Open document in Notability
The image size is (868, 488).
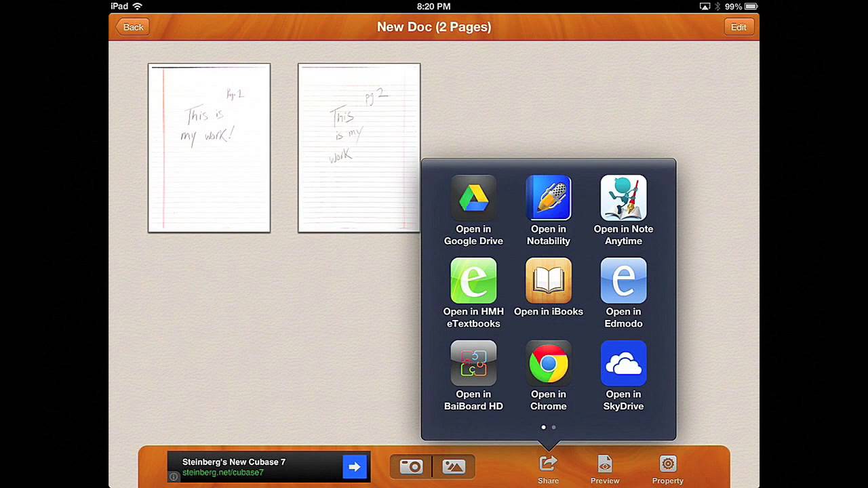click(549, 211)
